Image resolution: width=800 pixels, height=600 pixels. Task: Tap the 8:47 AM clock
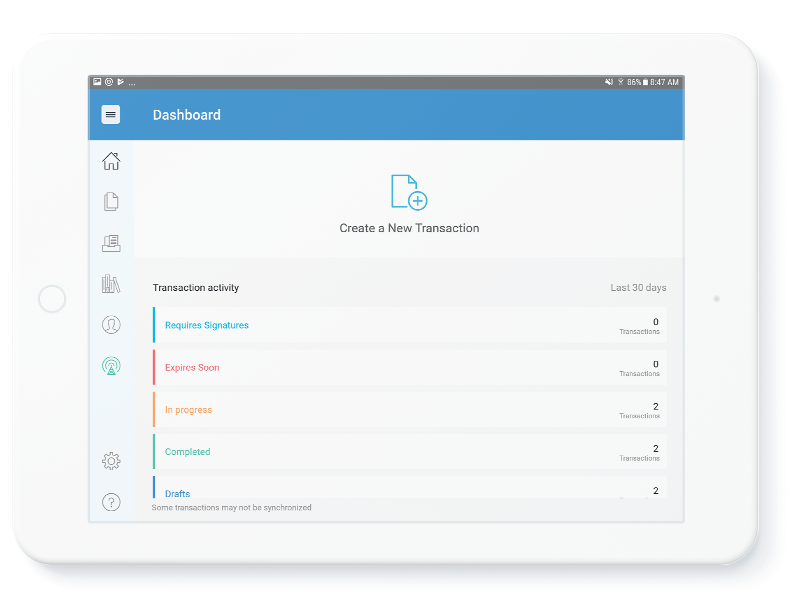click(664, 82)
